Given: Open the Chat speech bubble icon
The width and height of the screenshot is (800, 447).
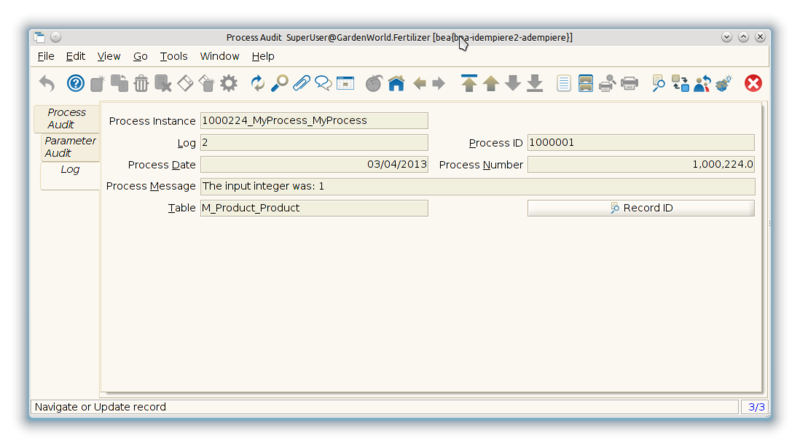Looking at the screenshot, I should point(323,83).
